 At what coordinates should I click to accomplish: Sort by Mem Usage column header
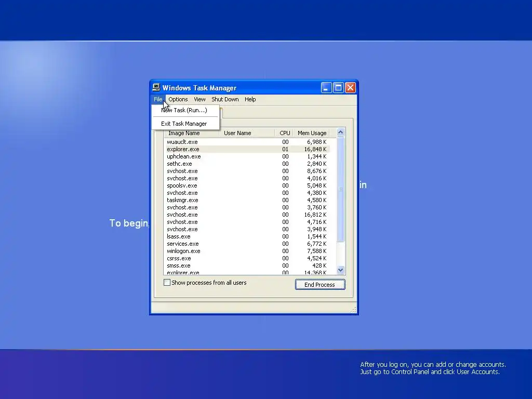[312, 133]
